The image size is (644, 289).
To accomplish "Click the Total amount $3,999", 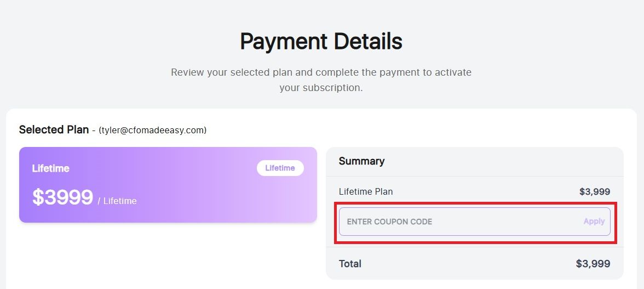I will click(593, 264).
